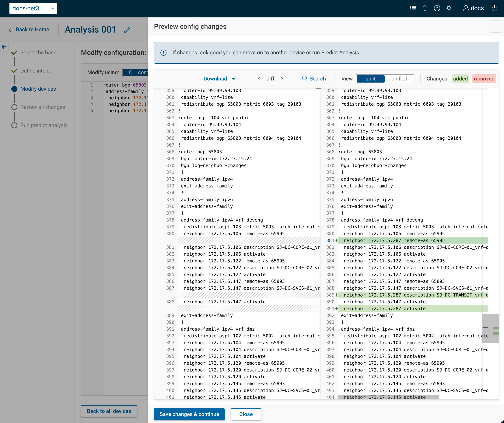The image size is (504, 423).
Task: Open notifications bell icon
Action: [x=425, y=8]
